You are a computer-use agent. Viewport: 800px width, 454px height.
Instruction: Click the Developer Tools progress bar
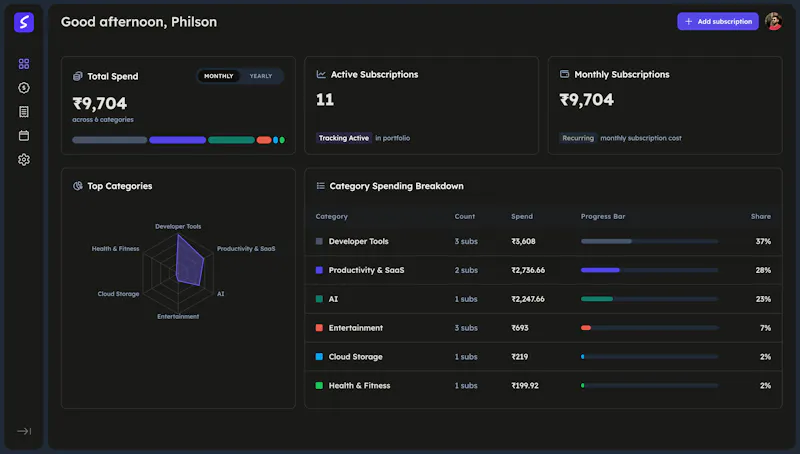point(649,241)
